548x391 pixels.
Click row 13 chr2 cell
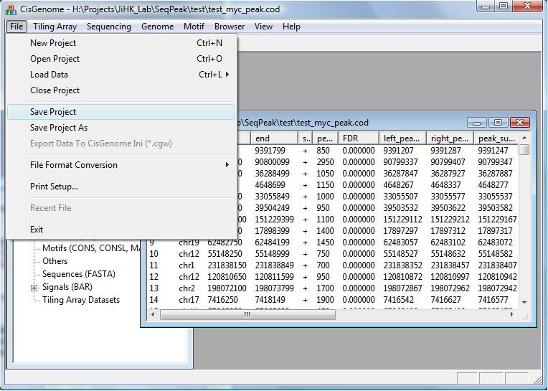[187, 289]
